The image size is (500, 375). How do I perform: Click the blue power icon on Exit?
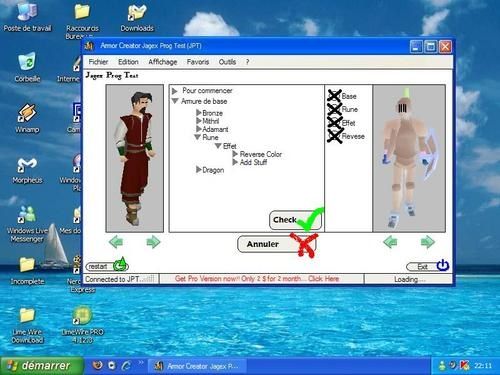point(443,265)
